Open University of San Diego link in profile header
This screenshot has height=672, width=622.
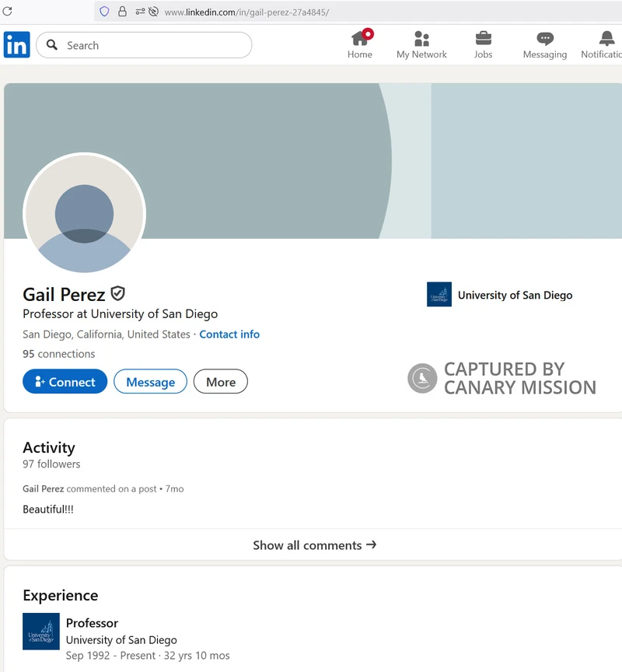coord(515,296)
